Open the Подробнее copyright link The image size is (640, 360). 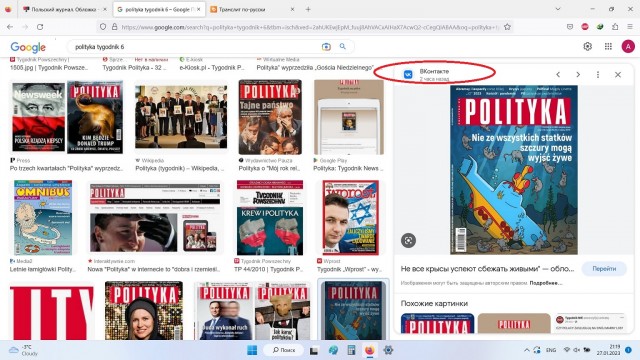[546, 283]
